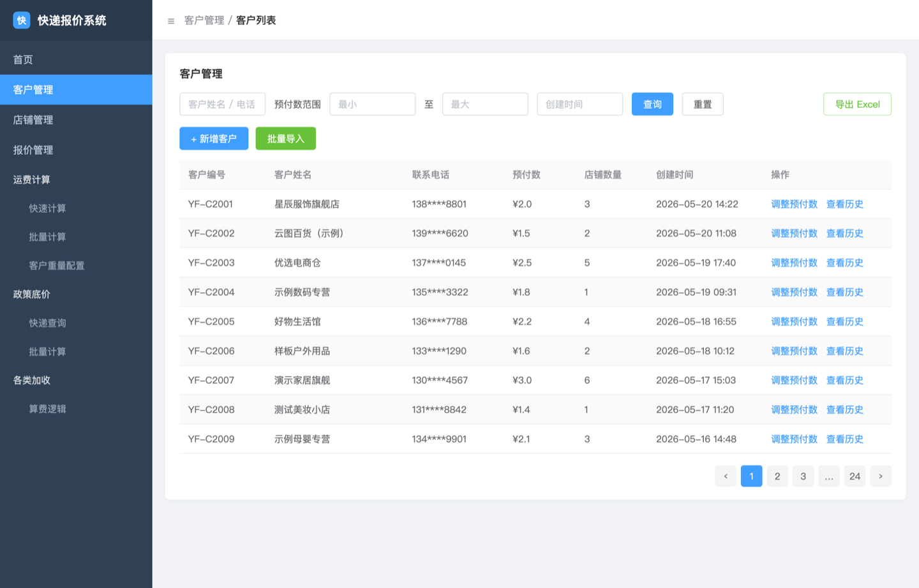Go to next page arrow
The width and height of the screenshot is (919, 588).
(881, 476)
